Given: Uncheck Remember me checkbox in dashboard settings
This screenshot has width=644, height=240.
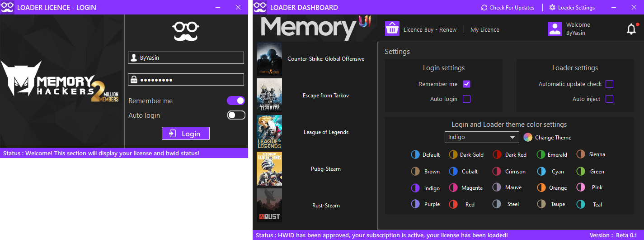Looking at the screenshot, I should click(x=467, y=84).
